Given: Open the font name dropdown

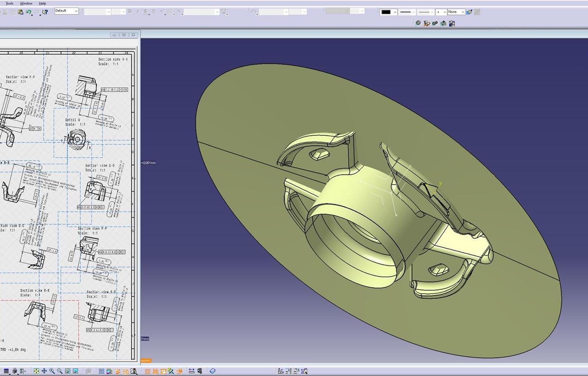Looking at the screenshot, I should pos(97,12).
